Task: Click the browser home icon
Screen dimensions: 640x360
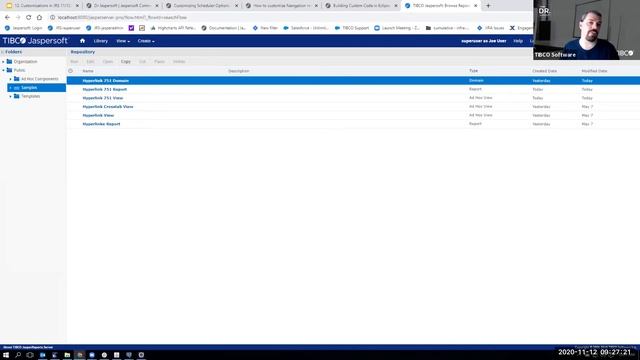Action: tap(39, 18)
